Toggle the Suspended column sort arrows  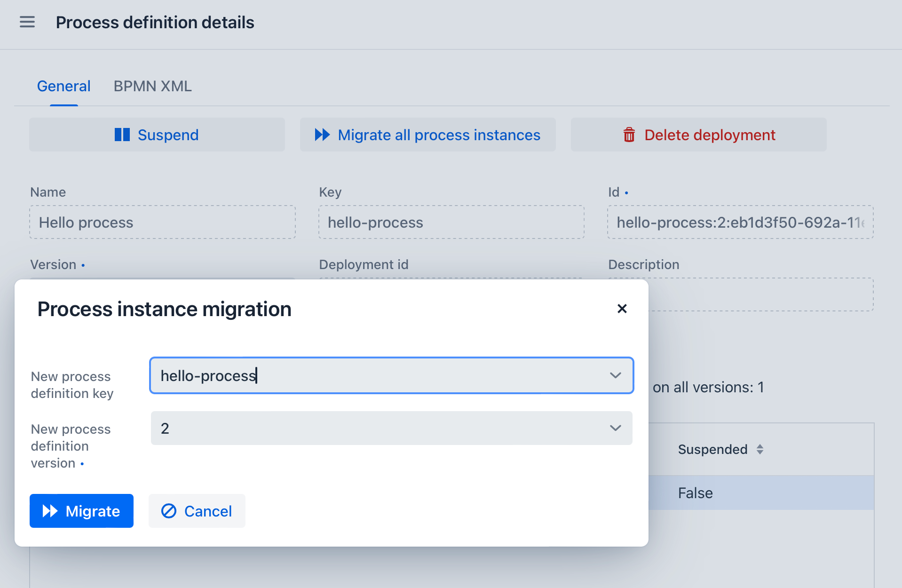pos(760,449)
